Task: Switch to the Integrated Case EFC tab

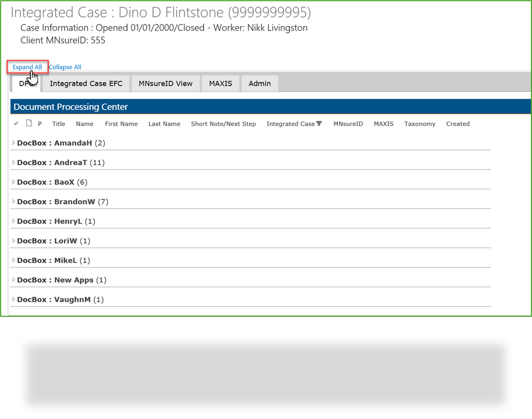Action: (86, 83)
